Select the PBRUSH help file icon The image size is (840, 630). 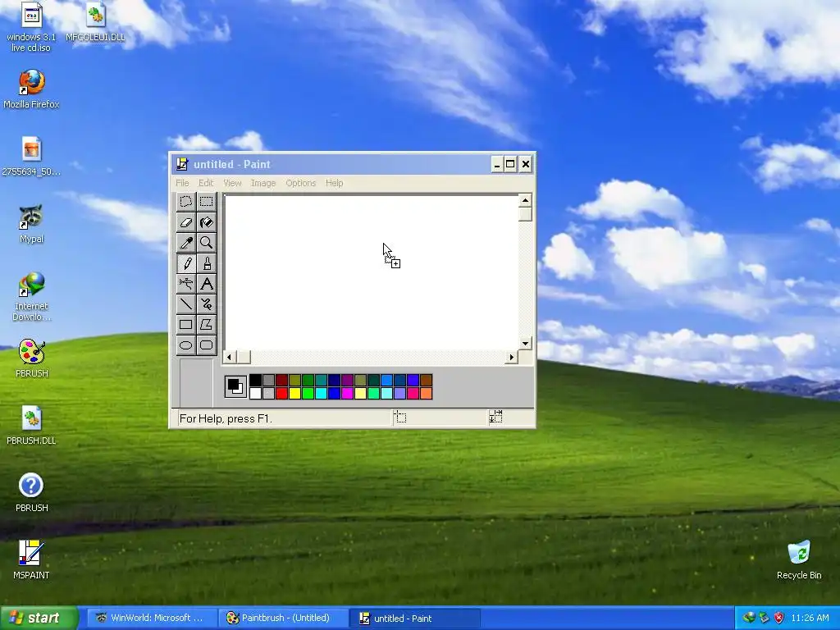click(x=31, y=492)
